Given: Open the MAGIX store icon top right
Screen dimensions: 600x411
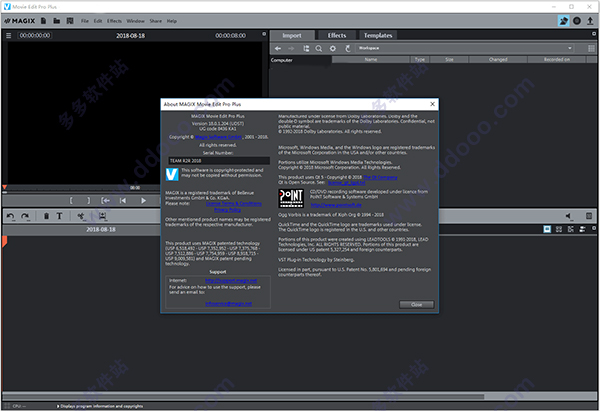Looking at the screenshot, I should point(564,21).
